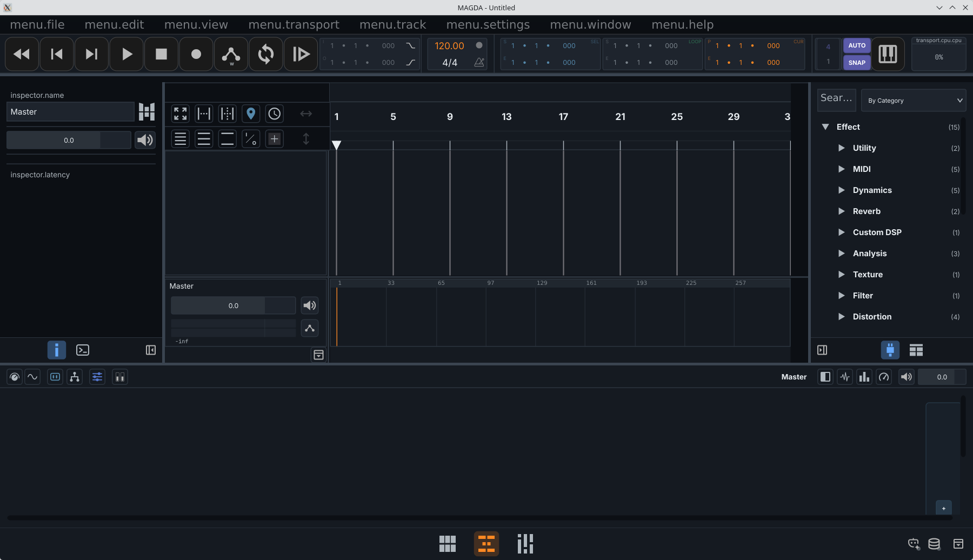Adjust the Master track volume slider
The image size is (973, 560).
point(233,305)
